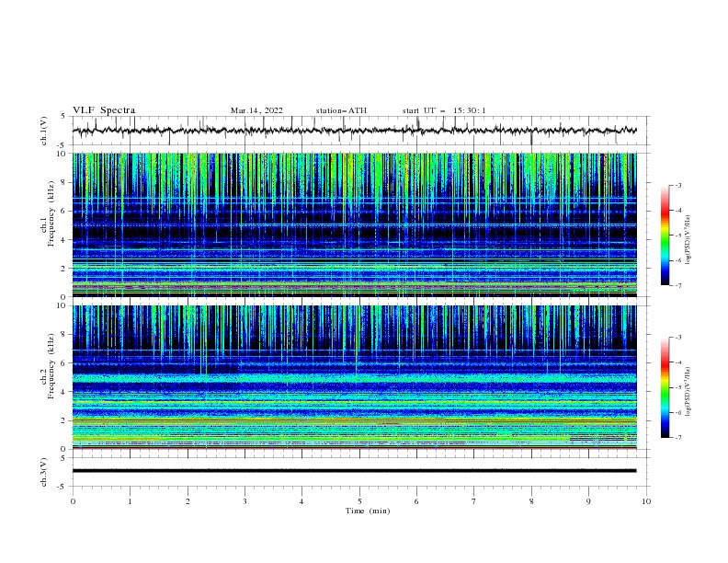Click the "-7" label on the upper colorbar
This screenshot has width=728, height=563.
(x=678, y=285)
